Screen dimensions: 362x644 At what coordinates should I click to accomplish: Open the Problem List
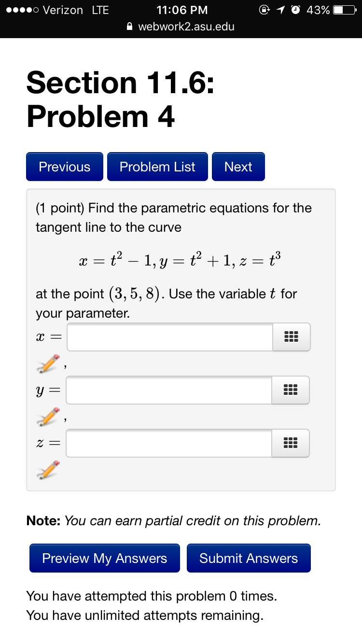pos(157,167)
